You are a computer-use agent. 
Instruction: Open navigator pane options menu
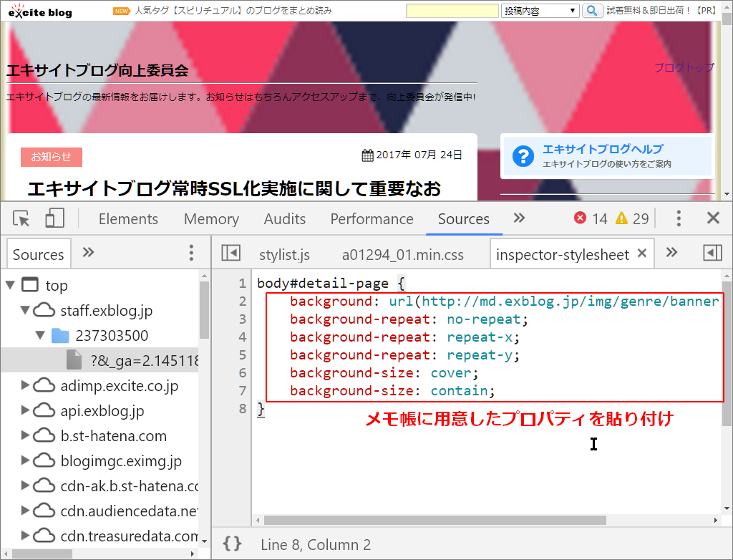(191, 253)
